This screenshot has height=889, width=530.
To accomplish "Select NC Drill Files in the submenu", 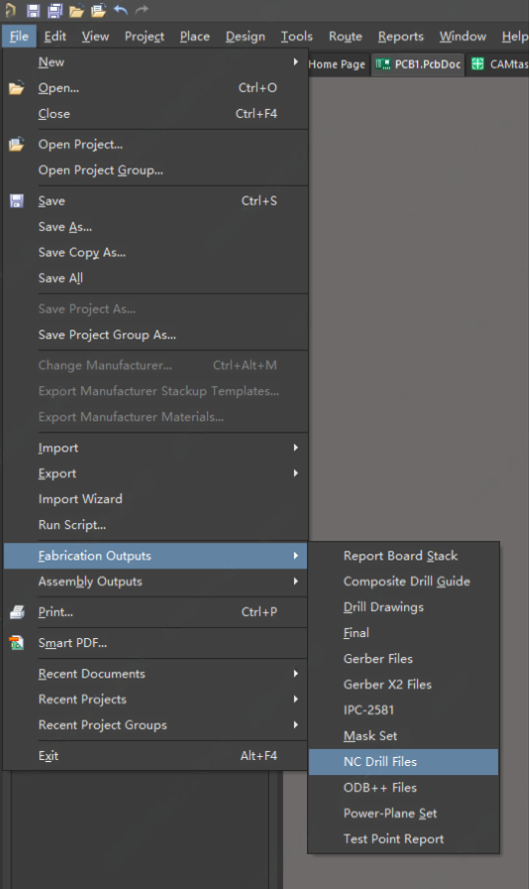I will pyautogui.click(x=404, y=761).
